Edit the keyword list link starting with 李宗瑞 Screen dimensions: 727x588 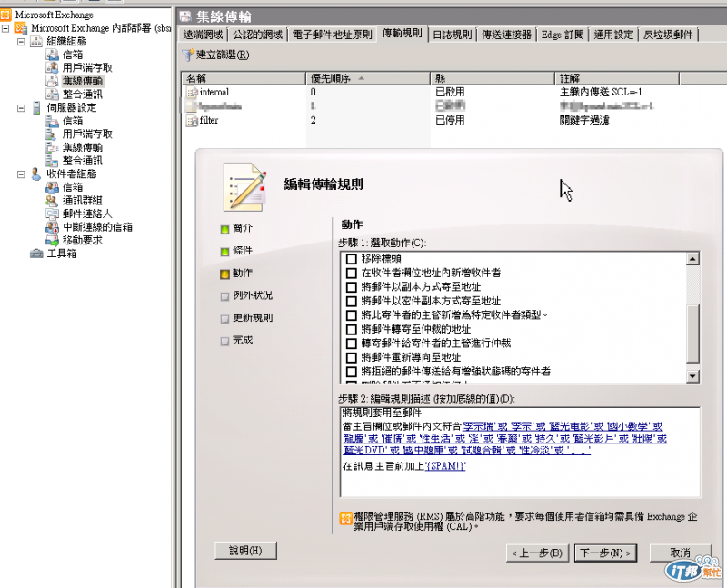coord(504,438)
